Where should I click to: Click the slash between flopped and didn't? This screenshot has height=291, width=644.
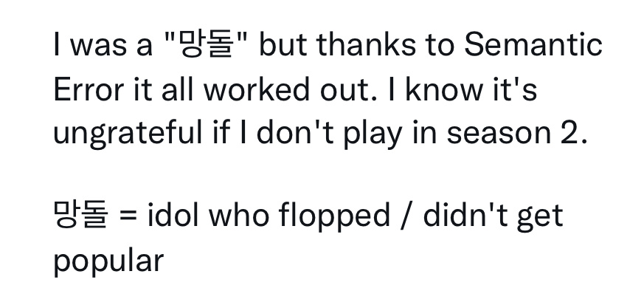pos(406,214)
